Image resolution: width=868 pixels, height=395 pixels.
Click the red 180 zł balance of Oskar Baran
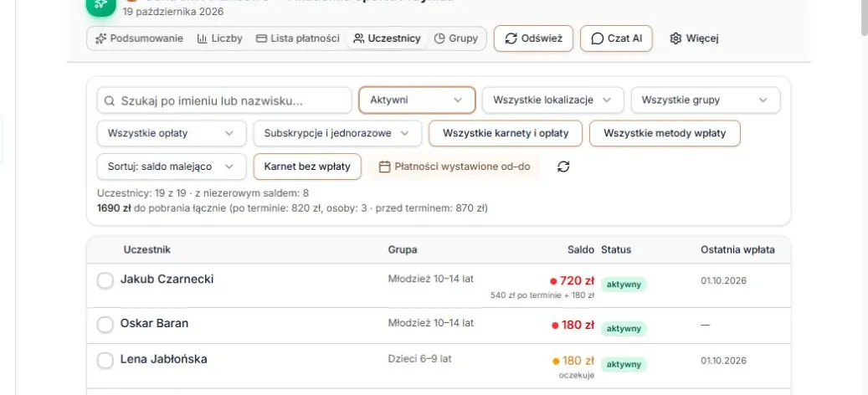(578, 325)
